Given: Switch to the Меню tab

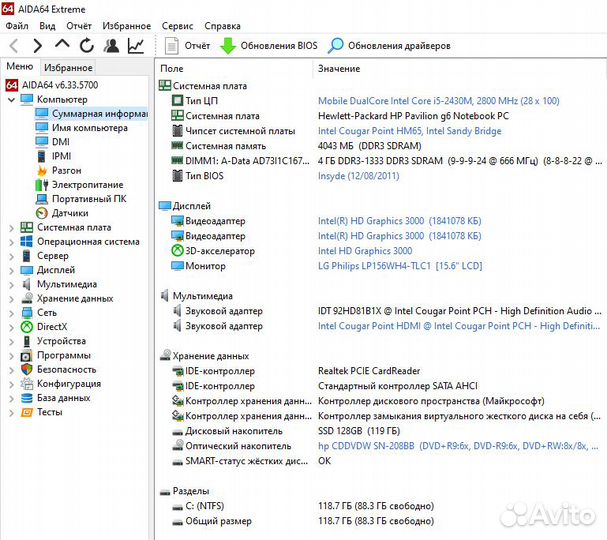Looking at the screenshot, I should point(19,67).
